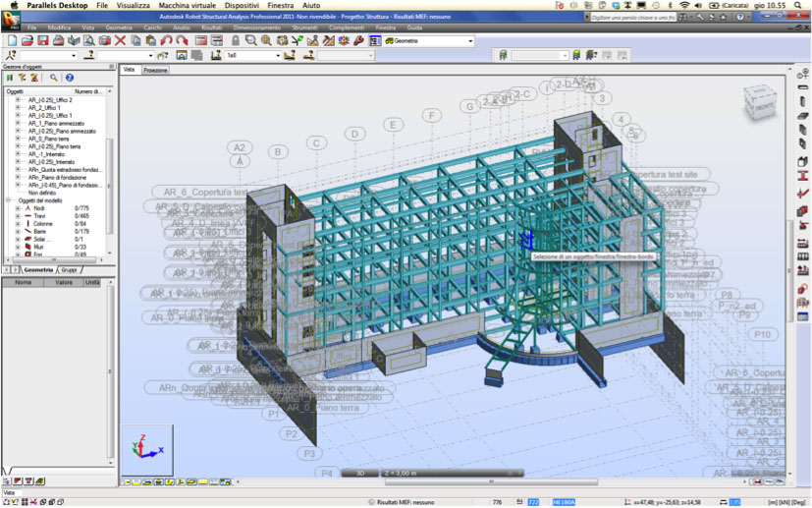Expand the Travi objects node
Image resolution: width=812 pixels, height=508 pixels.
click(x=17, y=215)
